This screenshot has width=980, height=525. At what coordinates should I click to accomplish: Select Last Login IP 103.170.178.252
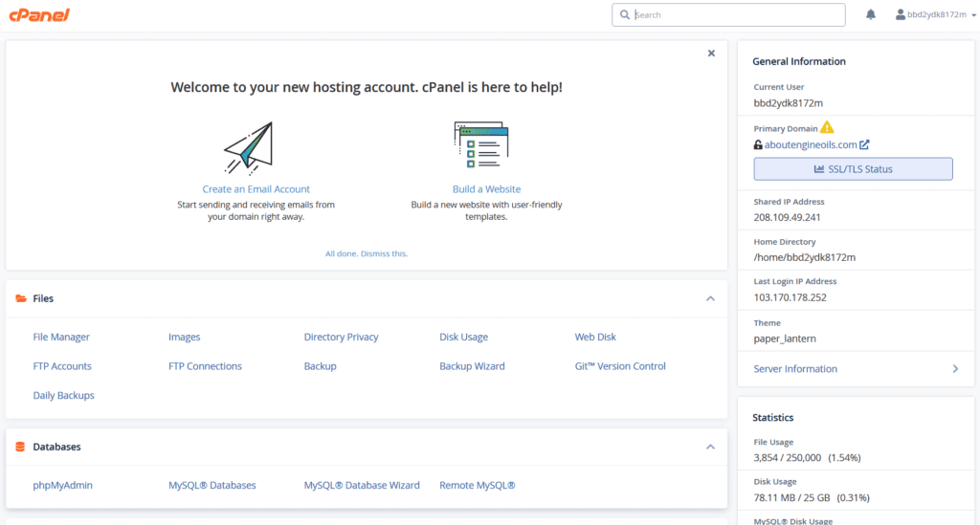(x=790, y=297)
